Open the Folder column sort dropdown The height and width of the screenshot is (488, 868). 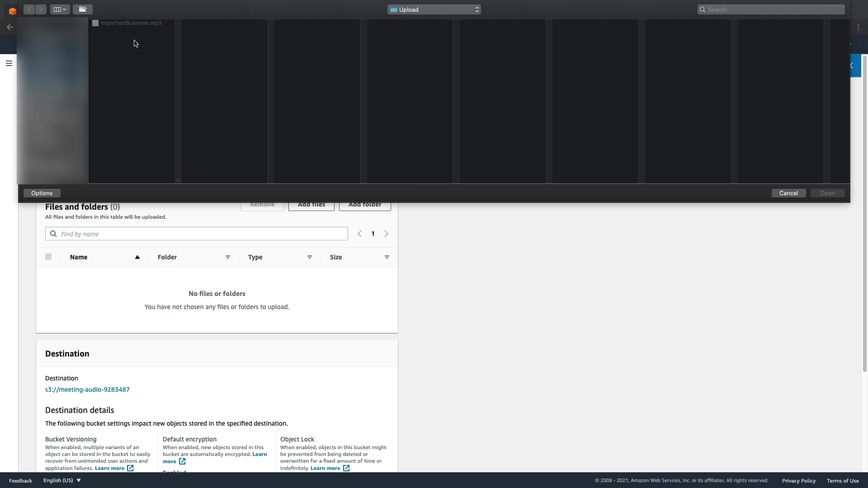(228, 258)
